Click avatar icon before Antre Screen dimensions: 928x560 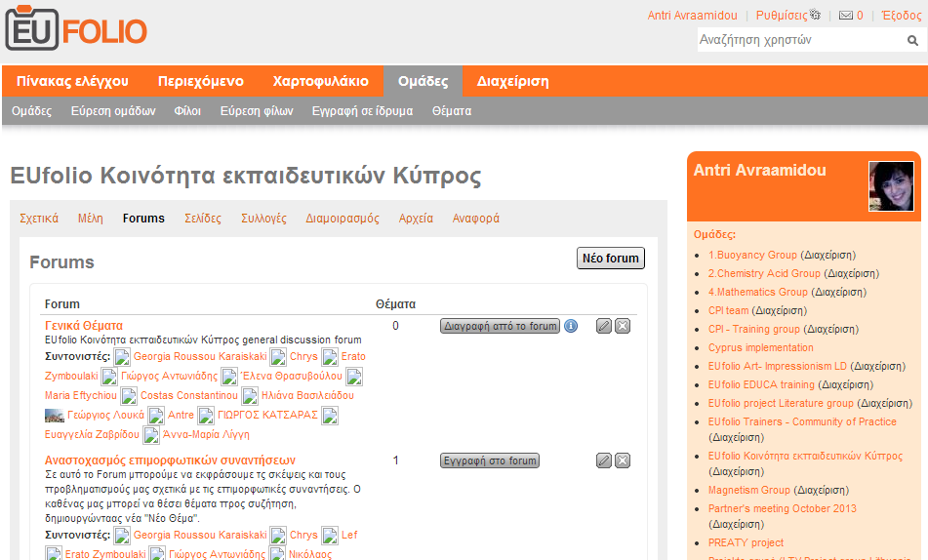click(x=156, y=416)
